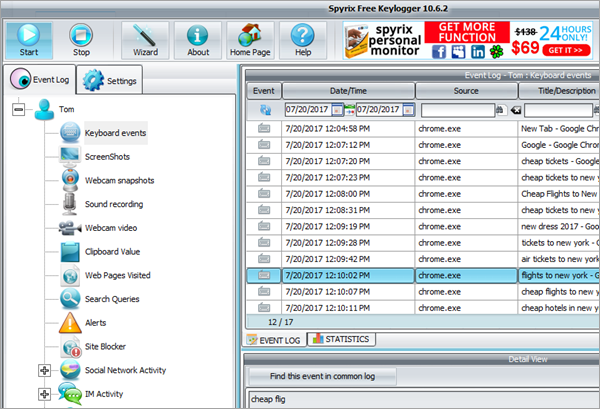Open the Webcam snapshots camera icon
The image size is (600, 409).
[x=70, y=180]
